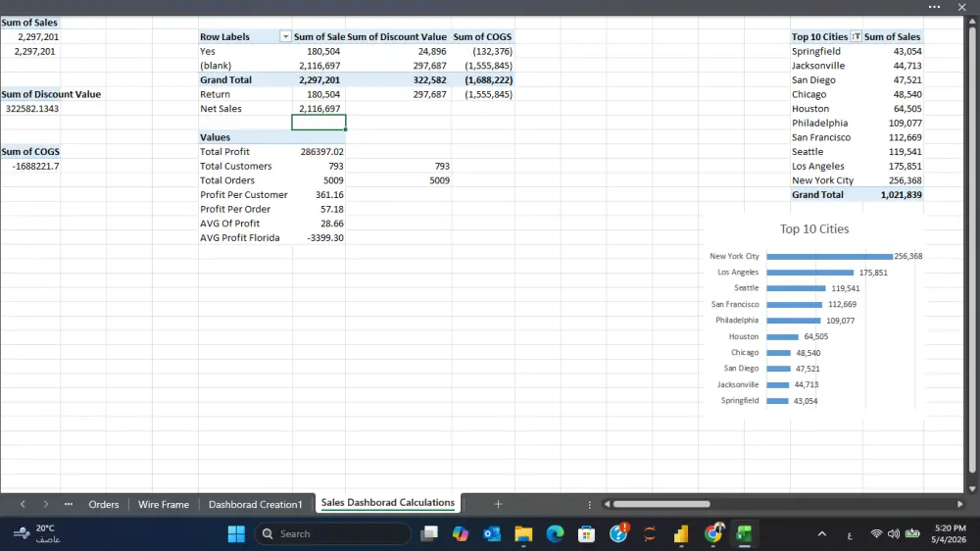Add a new sheet with plus button
Screen dimensions: 980x551
(x=498, y=504)
